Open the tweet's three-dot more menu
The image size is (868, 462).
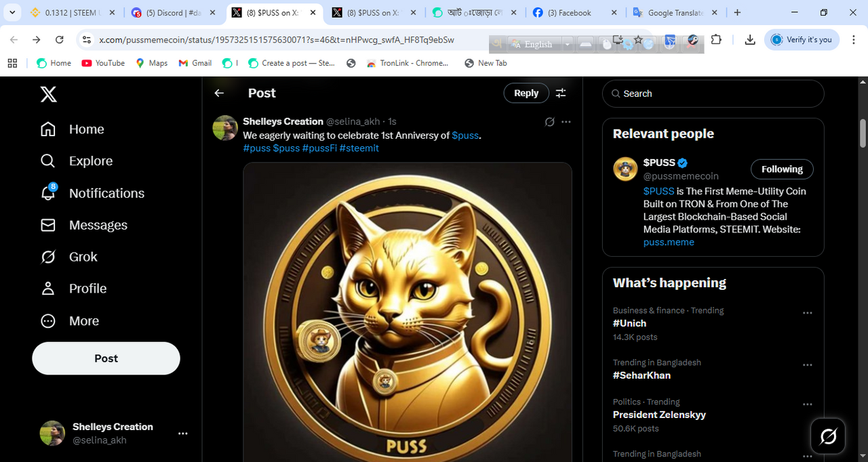(566, 122)
